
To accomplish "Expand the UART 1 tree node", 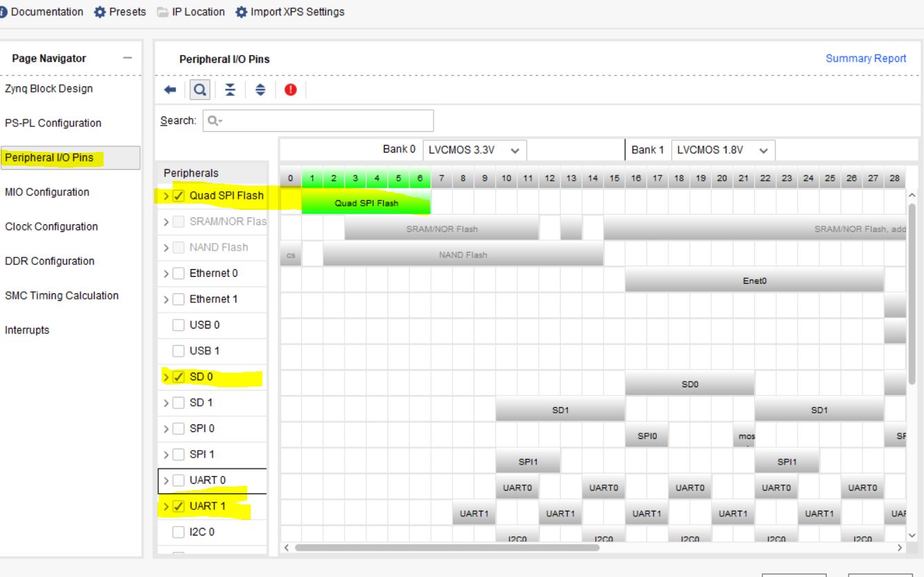I will click(x=166, y=506).
